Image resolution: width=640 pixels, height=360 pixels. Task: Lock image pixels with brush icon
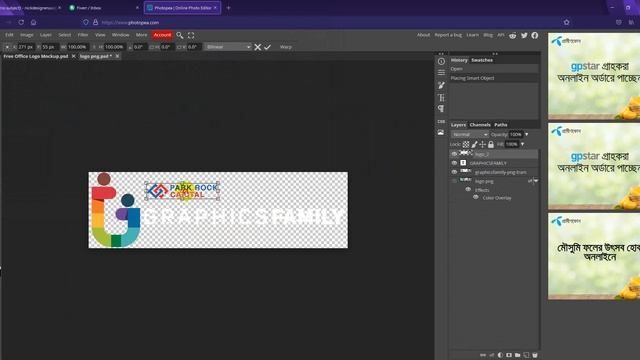coord(474,144)
